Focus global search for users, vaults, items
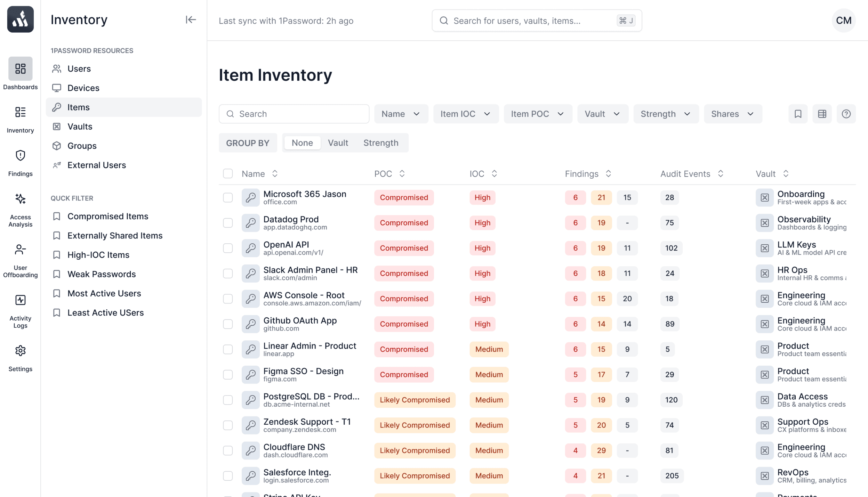 pyautogui.click(x=537, y=21)
